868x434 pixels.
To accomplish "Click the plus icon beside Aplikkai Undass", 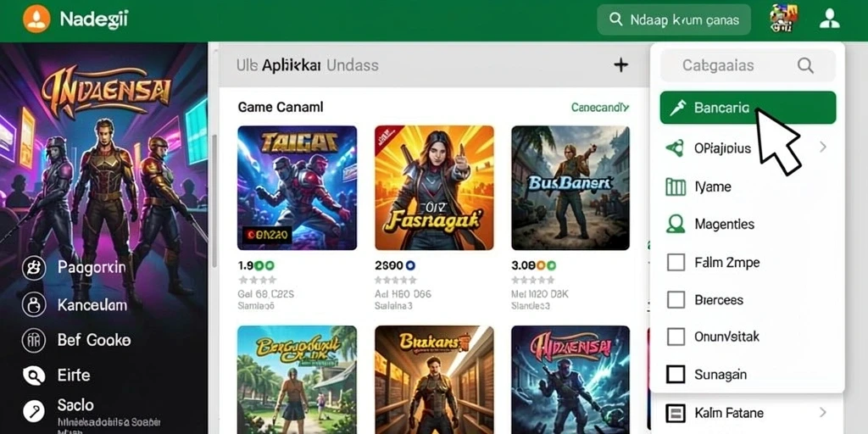I will 621,64.
